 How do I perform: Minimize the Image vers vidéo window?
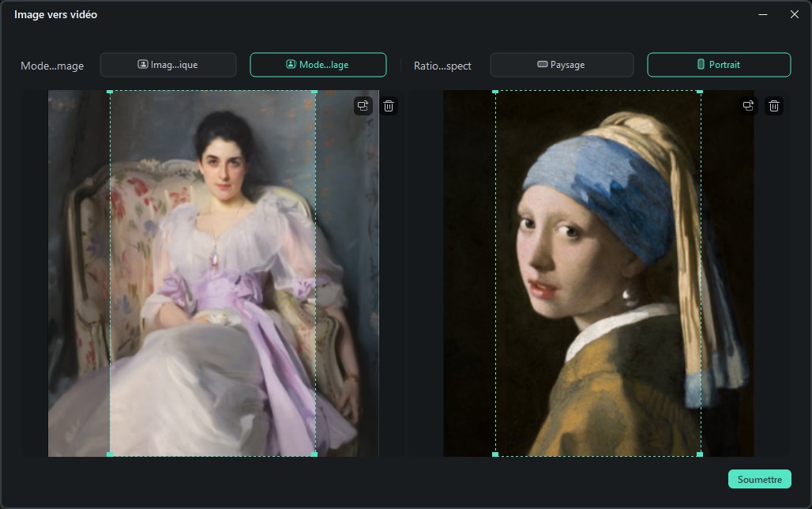coord(763,14)
